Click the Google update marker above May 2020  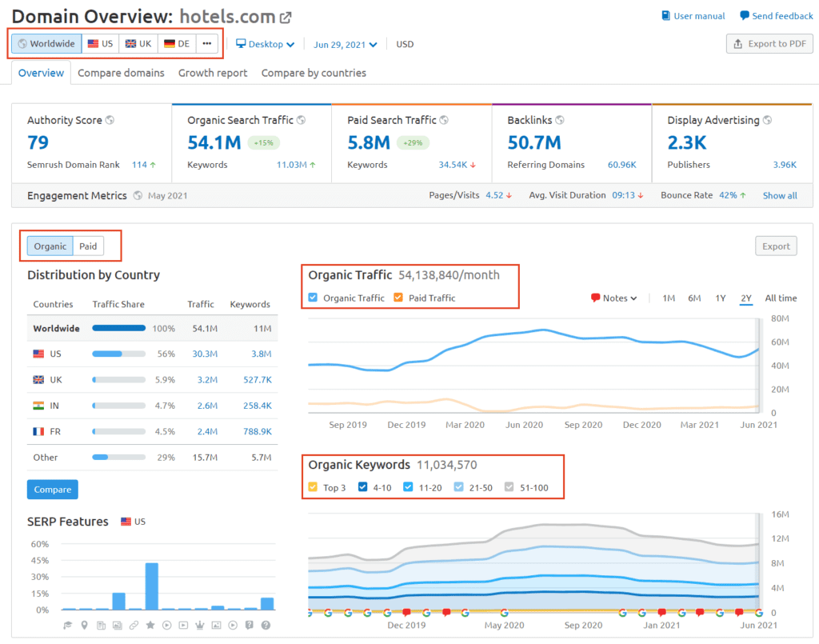click(x=505, y=613)
